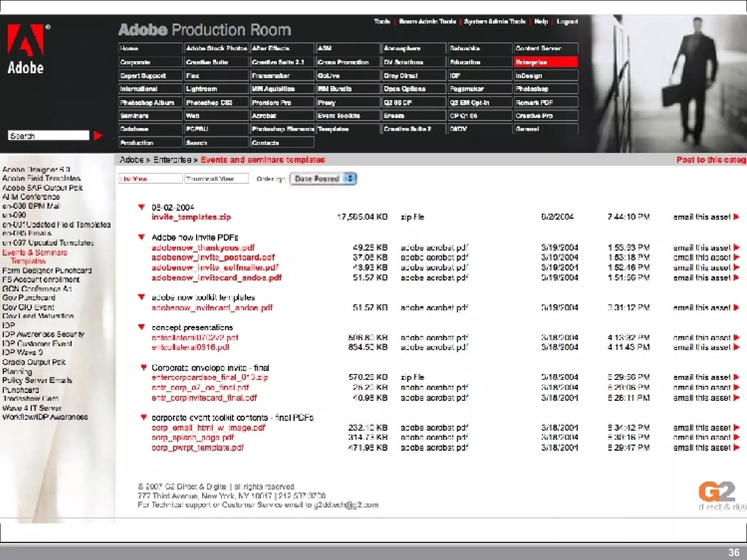Click email arrow for adobenow_thankyous.pdf
This screenshot has width=747, height=560.
pyautogui.click(x=736, y=248)
